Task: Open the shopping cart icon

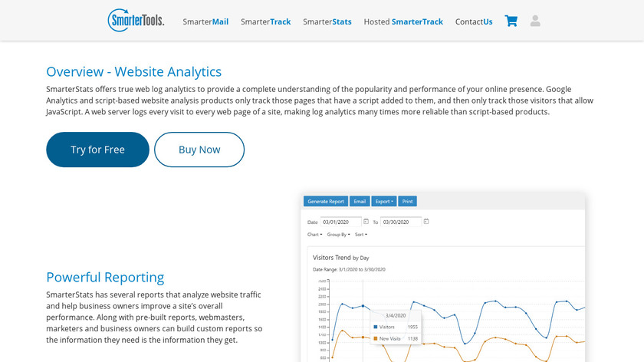Action: point(511,21)
